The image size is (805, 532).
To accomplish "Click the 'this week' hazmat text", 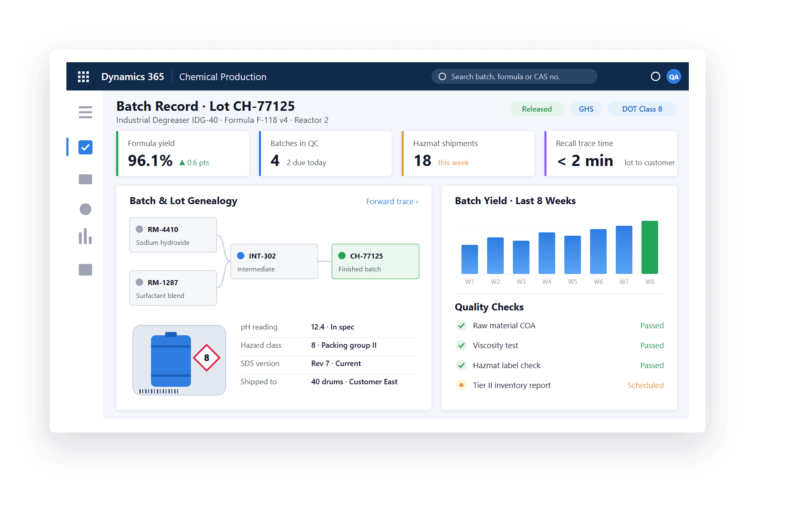I will [x=453, y=163].
